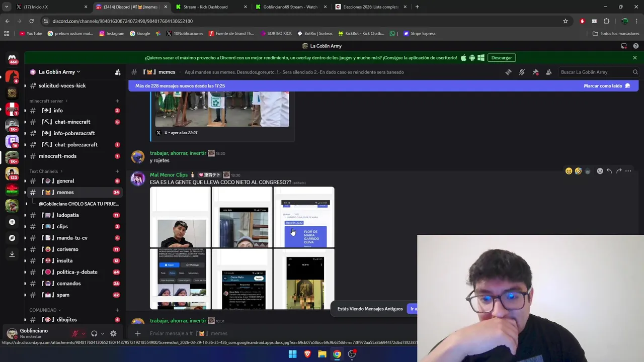Screen dimensions: 644x362
Task: Click the download apps arrow icon
Action: [x=12, y=254]
